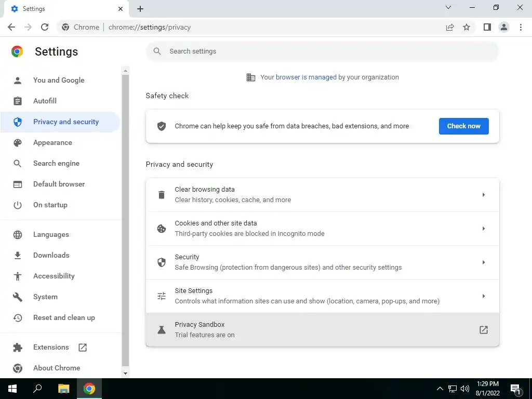Image resolution: width=532 pixels, height=399 pixels.
Task: Open Privacy Sandbox external link icon
Action: (484, 330)
